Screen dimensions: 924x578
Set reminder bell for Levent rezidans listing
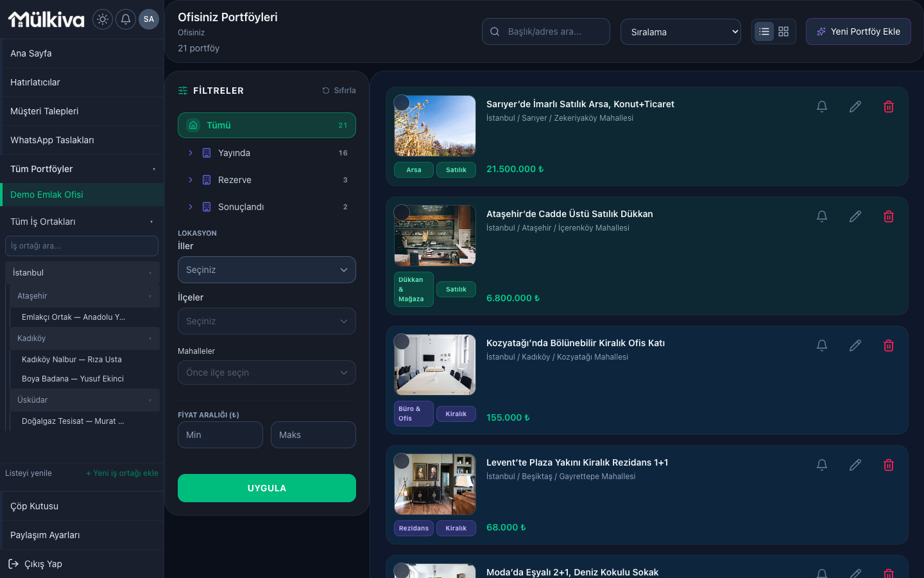tap(822, 465)
